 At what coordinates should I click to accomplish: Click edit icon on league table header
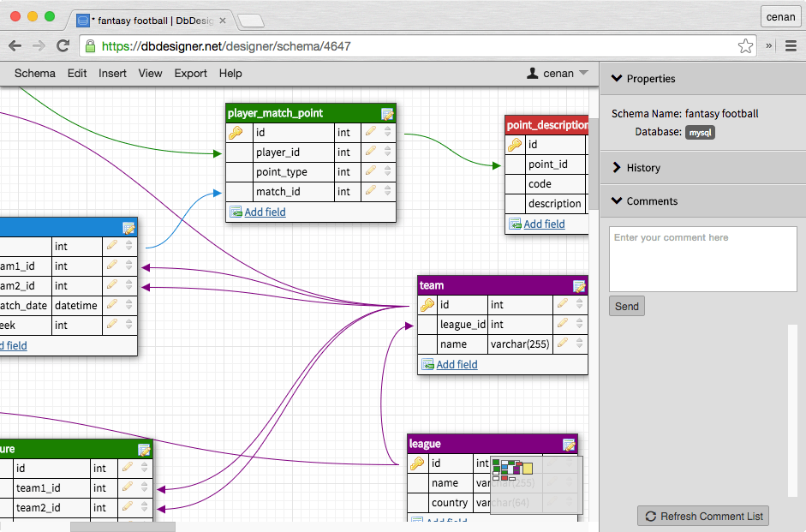point(569,444)
